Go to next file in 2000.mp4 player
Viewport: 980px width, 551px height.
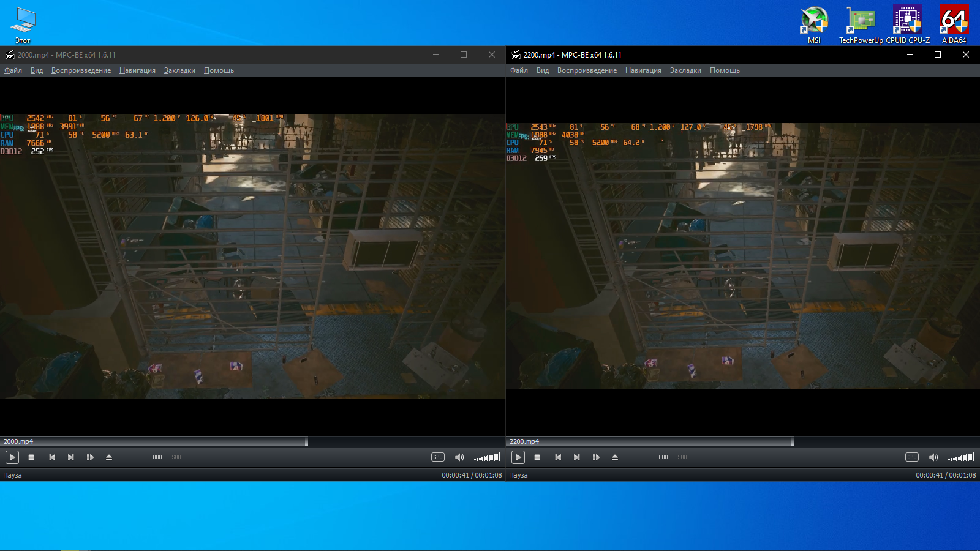[x=71, y=457]
